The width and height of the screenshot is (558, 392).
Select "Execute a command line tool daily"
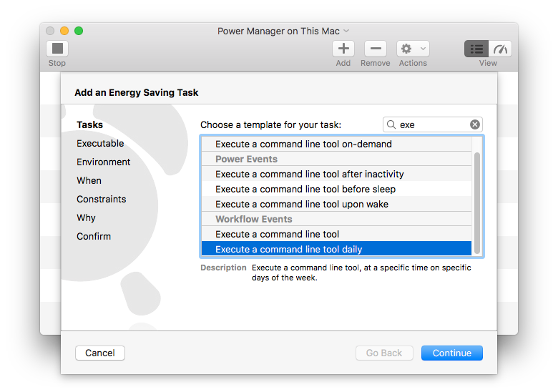click(x=336, y=249)
